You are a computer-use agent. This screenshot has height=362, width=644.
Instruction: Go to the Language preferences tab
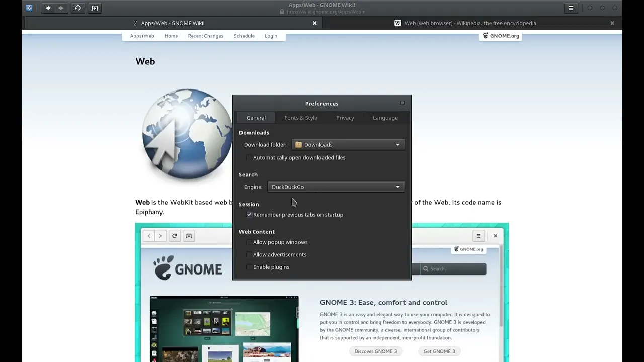(x=385, y=118)
